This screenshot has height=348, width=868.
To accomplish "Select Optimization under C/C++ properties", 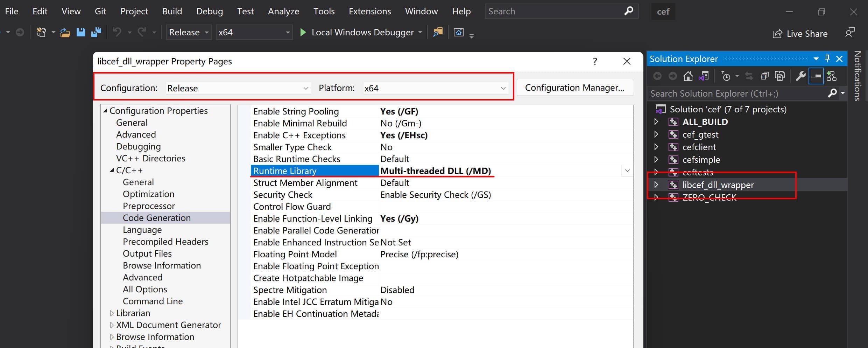I will pyautogui.click(x=148, y=194).
